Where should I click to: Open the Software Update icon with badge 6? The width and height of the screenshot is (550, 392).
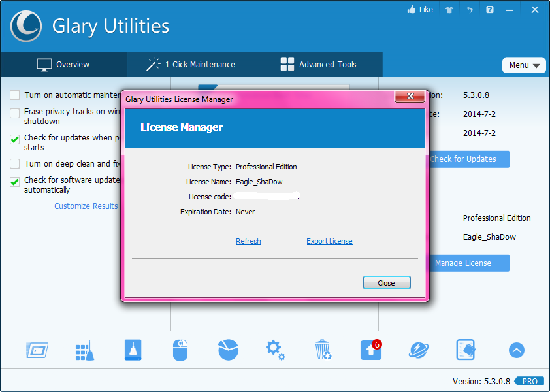(371, 350)
